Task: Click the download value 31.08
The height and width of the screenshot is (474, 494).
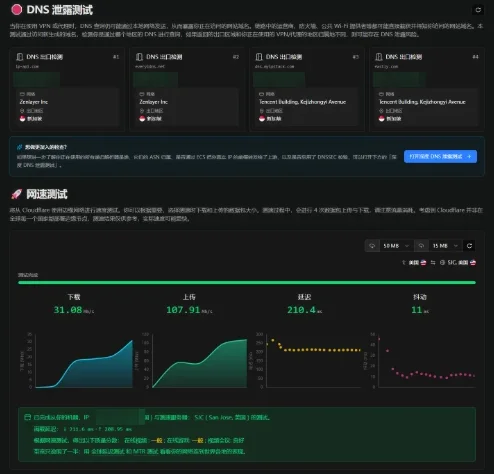Action: pyautogui.click(x=68, y=310)
